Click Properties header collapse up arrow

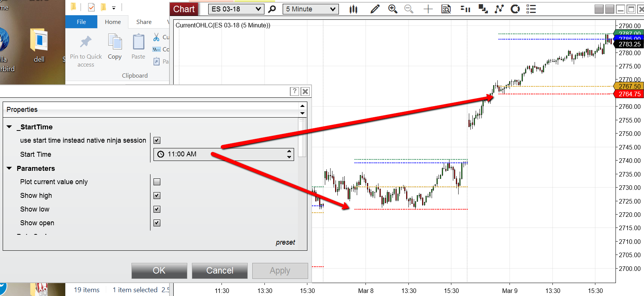pos(302,106)
